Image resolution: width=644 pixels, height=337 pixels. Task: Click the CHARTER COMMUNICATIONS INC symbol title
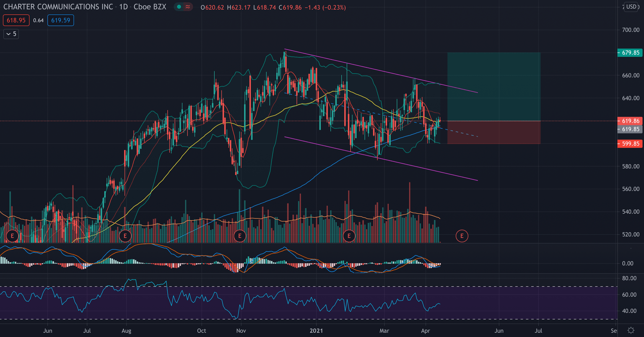tap(58, 7)
